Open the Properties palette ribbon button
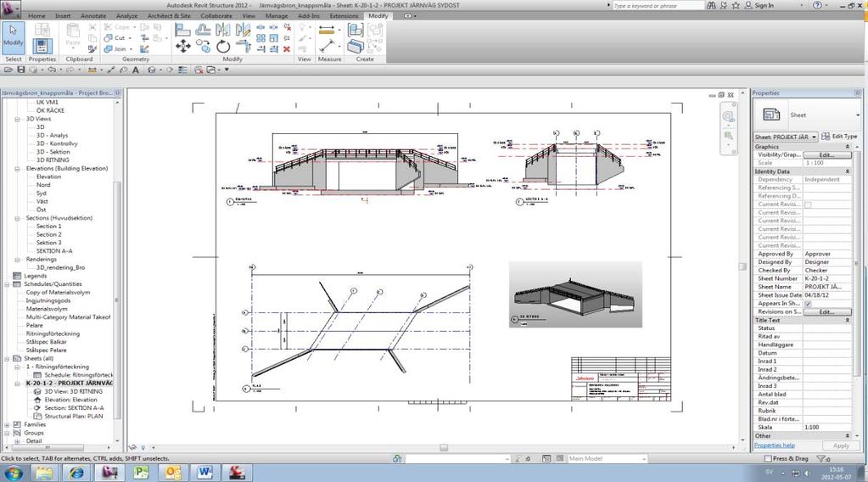Screen dimensions: 868x482 click(x=42, y=45)
